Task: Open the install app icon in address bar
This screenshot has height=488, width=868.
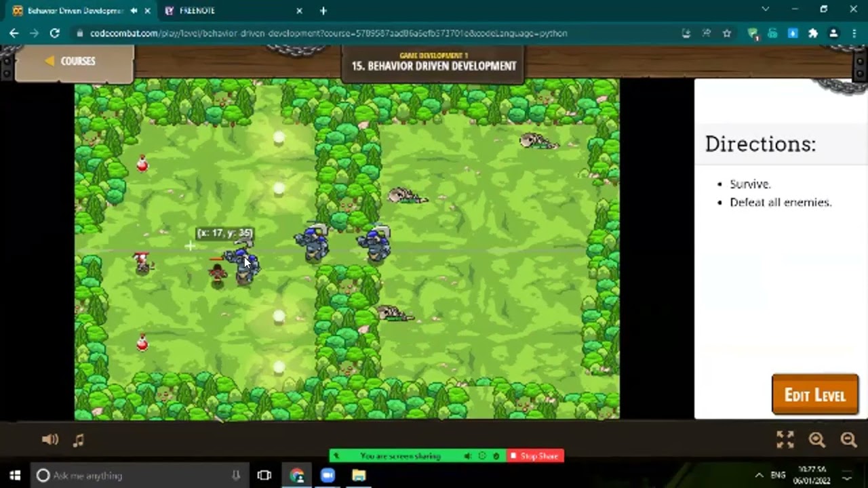Action: [x=686, y=33]
